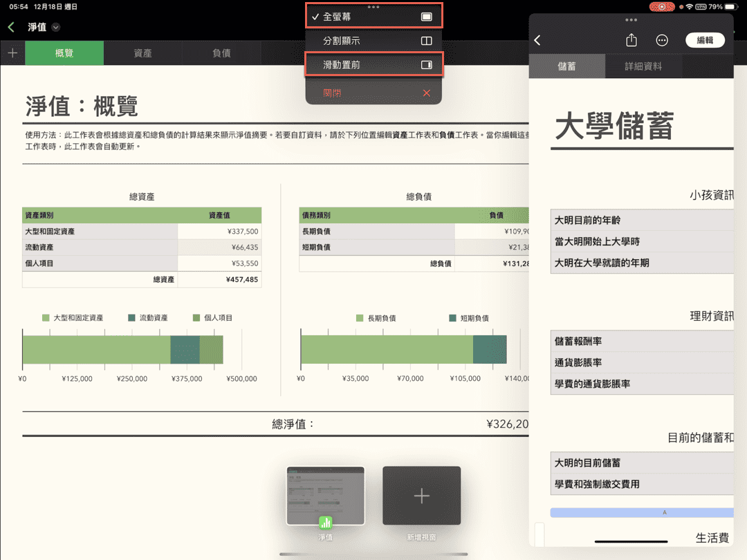Open the more options ellipsis in slide-over window
The width and height of the screenshot is (747, 560).
[662, 41]
